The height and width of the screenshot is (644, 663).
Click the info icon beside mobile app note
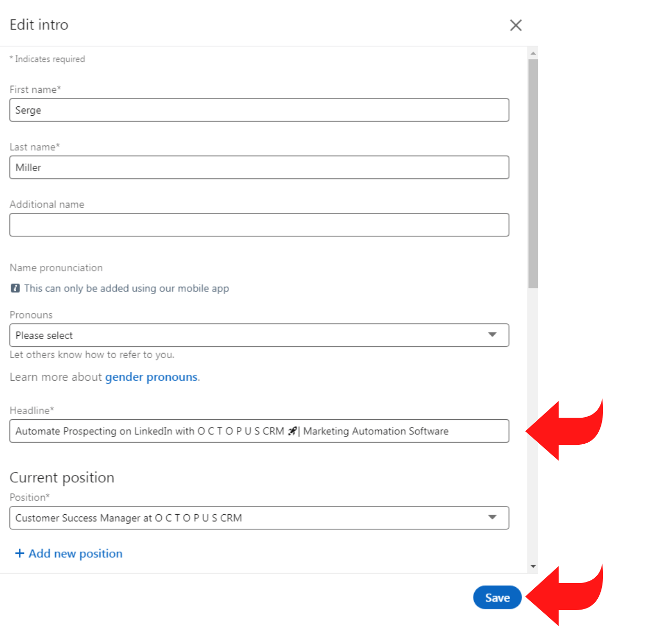(x=16, y=288)
